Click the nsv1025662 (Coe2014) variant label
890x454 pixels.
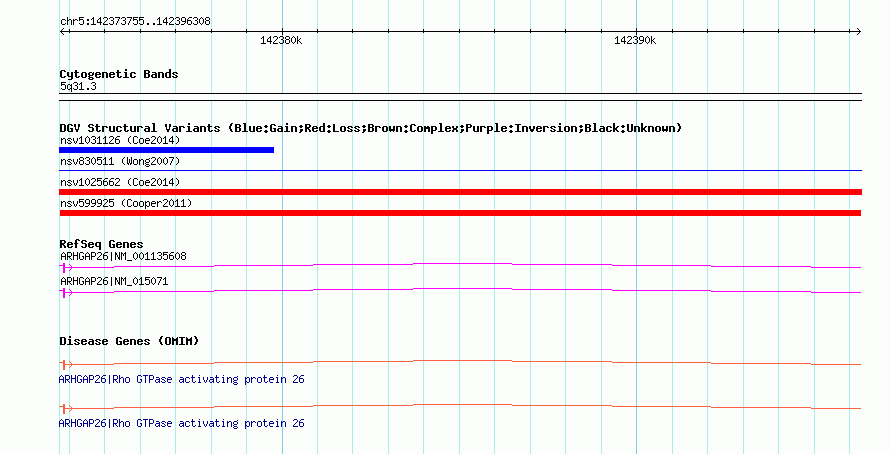click(x=120, y=182)
